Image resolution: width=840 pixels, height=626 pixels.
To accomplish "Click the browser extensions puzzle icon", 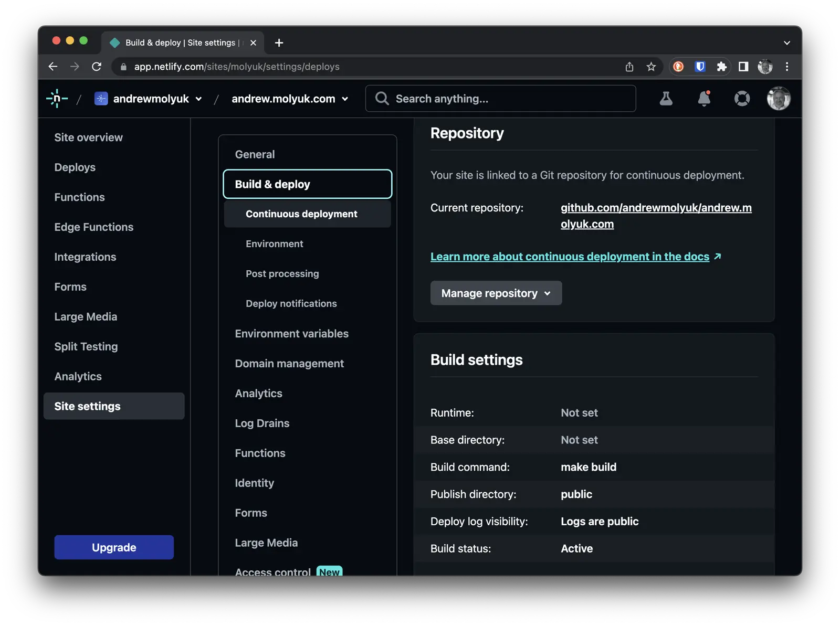I will tap(722, 67).
